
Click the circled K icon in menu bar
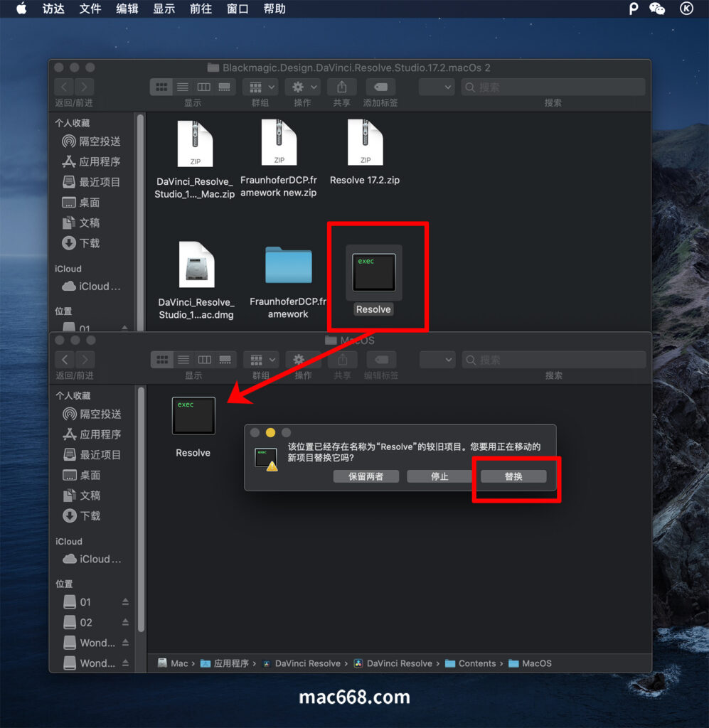686,9
